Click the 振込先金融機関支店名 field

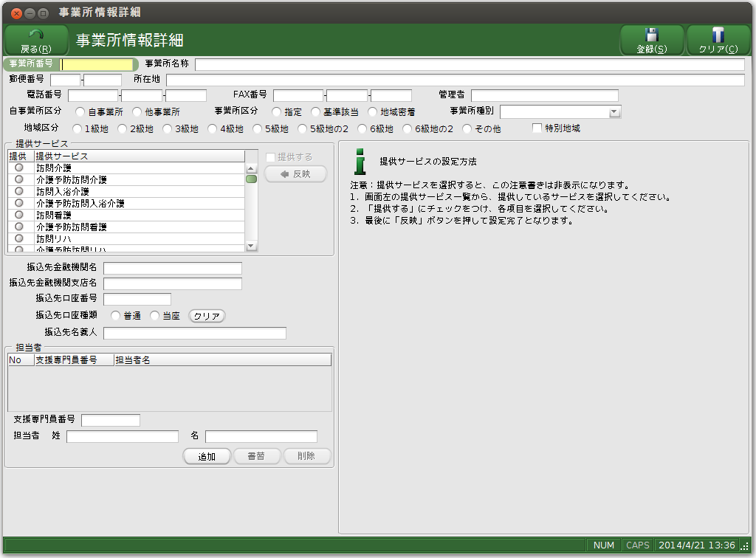(x=173, y=284)
